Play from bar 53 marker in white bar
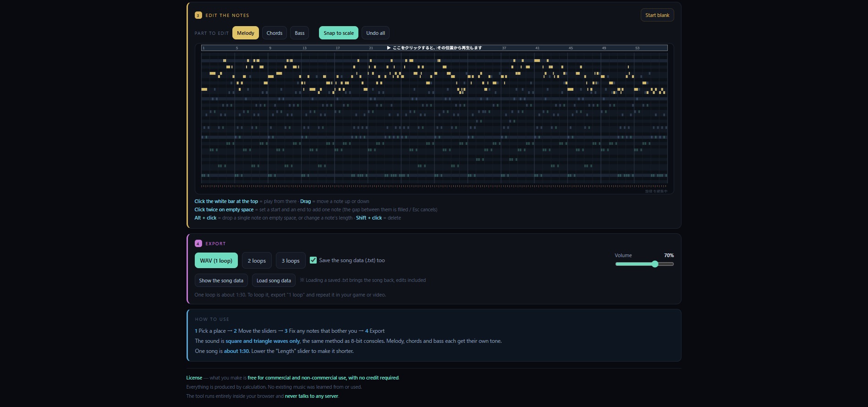Viewport: 868px width, 407px height. tap(637, 48)
